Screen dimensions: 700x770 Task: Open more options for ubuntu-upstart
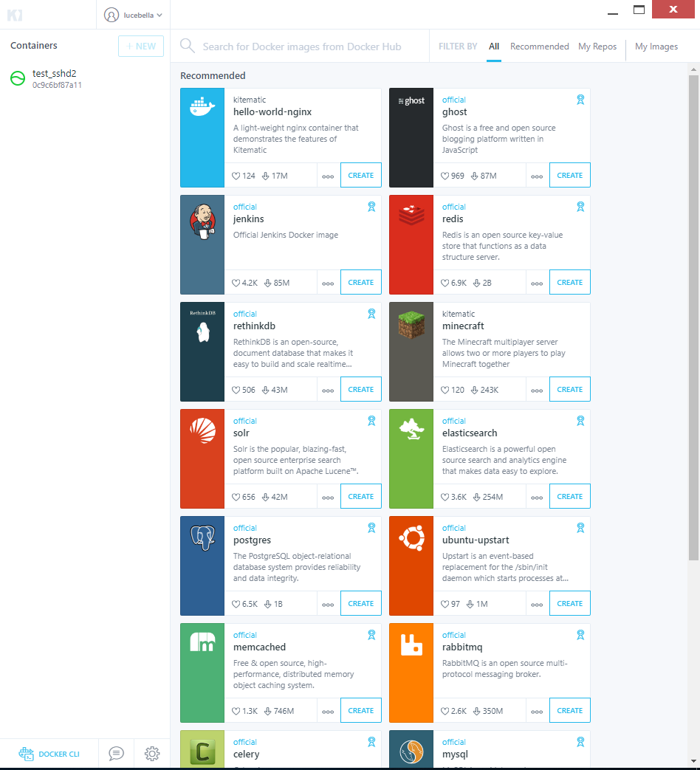(537, 604)
